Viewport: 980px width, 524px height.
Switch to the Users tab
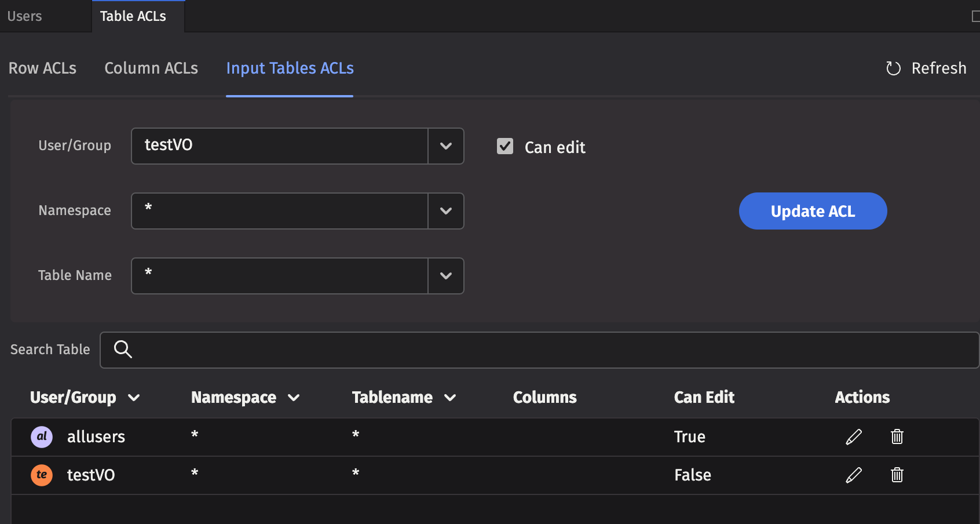[25, 16]
